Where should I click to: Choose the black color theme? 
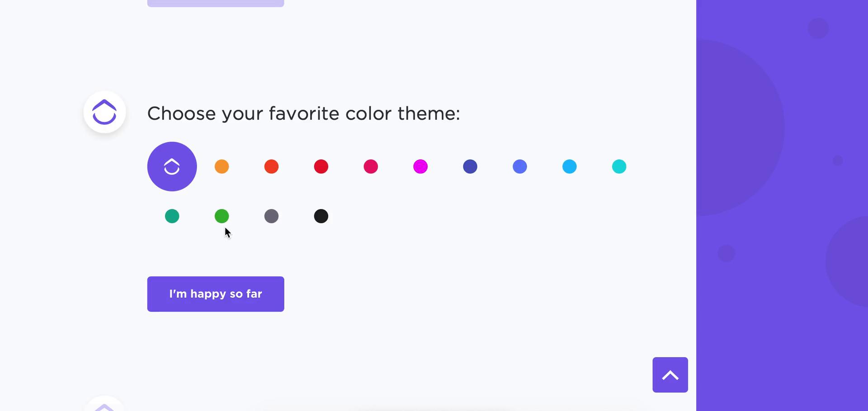coord(321,216)
